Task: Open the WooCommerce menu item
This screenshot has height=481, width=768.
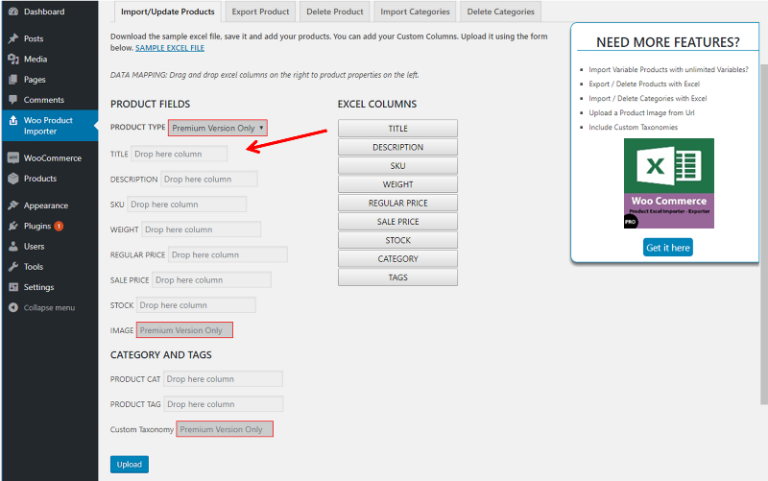Action: (52, 158)
